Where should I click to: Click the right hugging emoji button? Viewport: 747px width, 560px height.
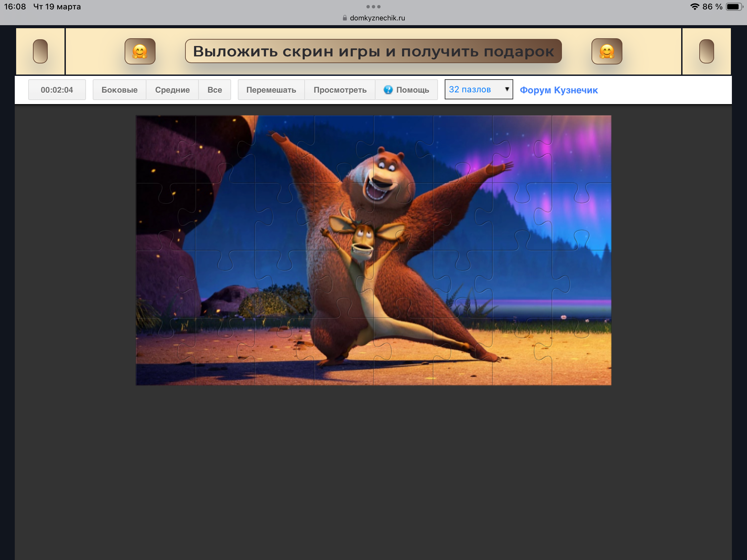(607, 51)
